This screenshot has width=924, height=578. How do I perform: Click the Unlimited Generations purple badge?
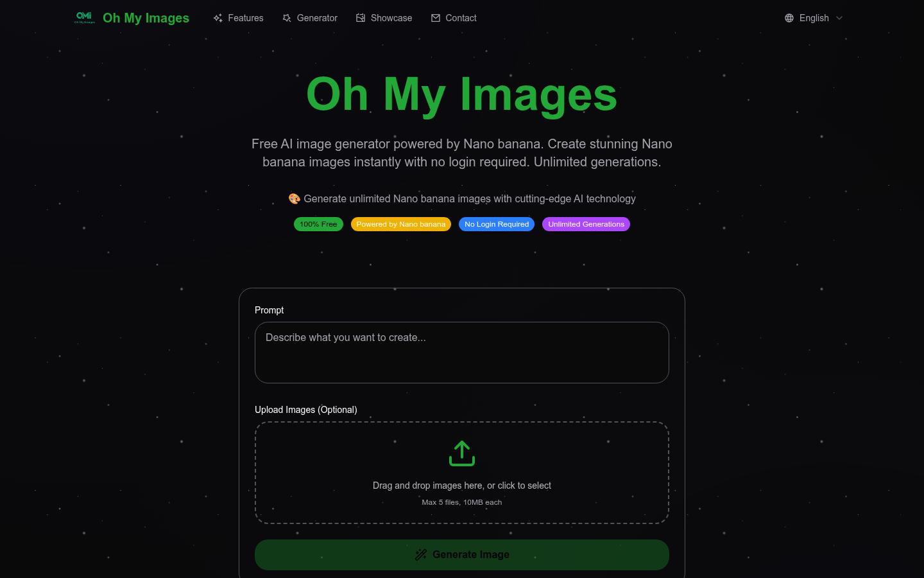coord(586,224)
